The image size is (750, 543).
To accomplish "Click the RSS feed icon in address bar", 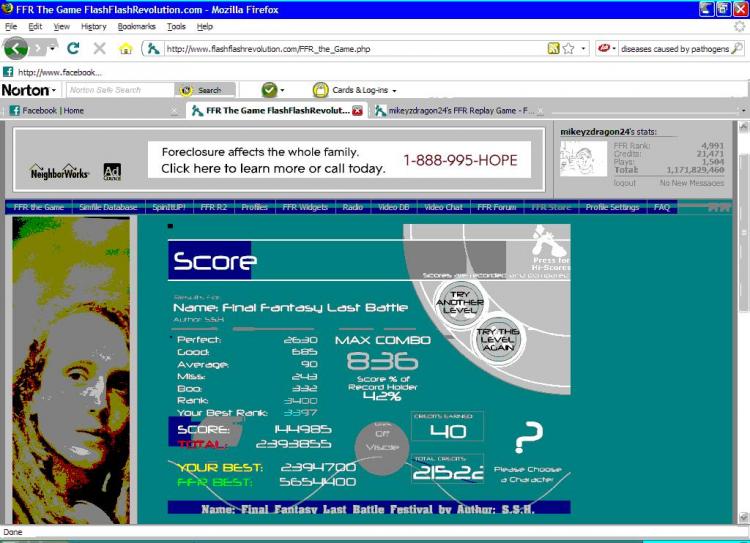I will coord(553,48).
